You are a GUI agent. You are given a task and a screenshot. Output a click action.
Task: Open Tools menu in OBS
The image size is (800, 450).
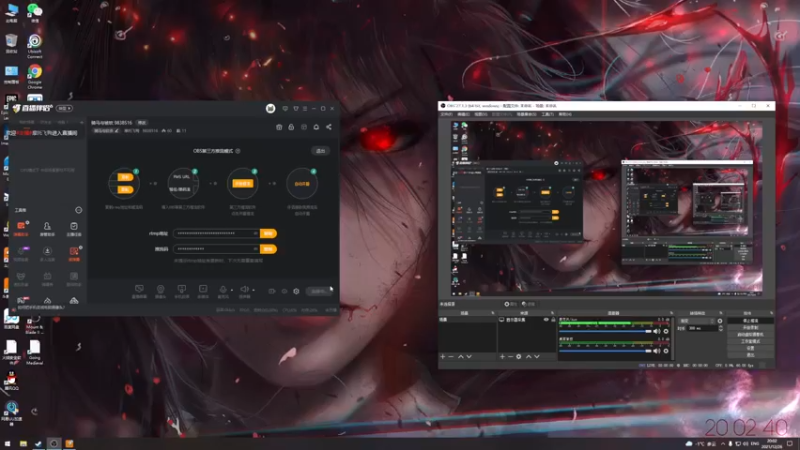[547, 114]
